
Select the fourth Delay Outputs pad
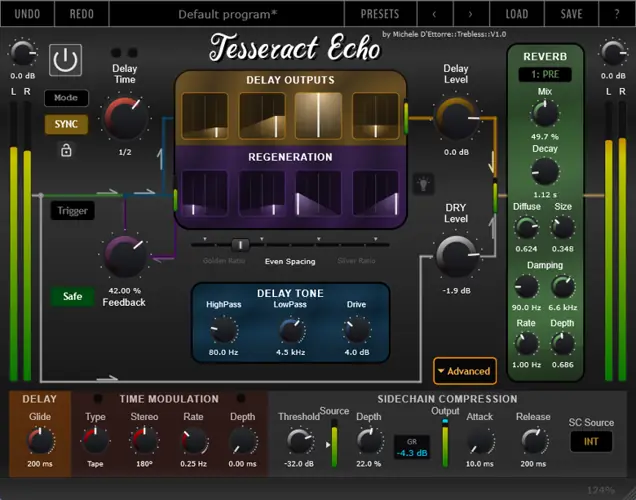[376, 116]
